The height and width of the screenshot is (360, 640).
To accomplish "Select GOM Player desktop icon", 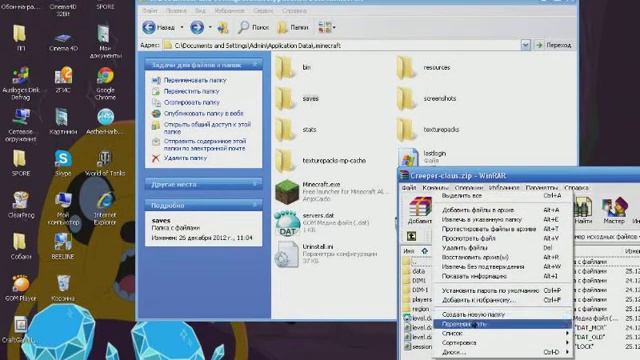I will point(20,288).
